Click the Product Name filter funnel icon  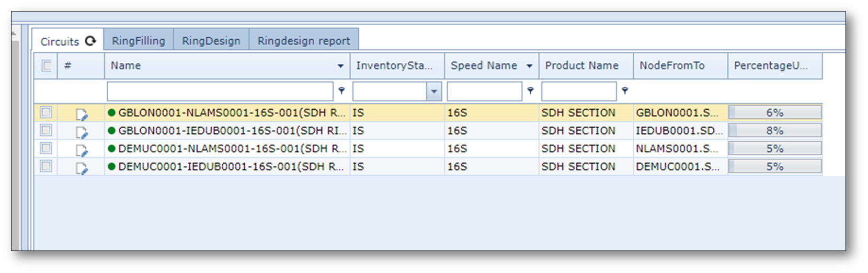click(x=625, y=91)
